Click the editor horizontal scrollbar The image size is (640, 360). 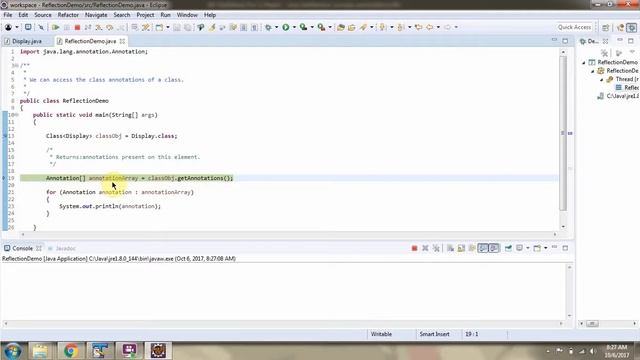click(288, 234)
